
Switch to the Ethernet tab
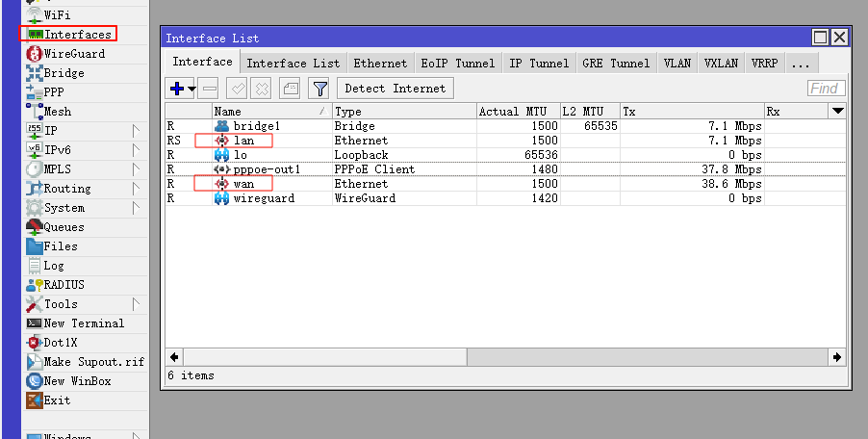[380, 64]
